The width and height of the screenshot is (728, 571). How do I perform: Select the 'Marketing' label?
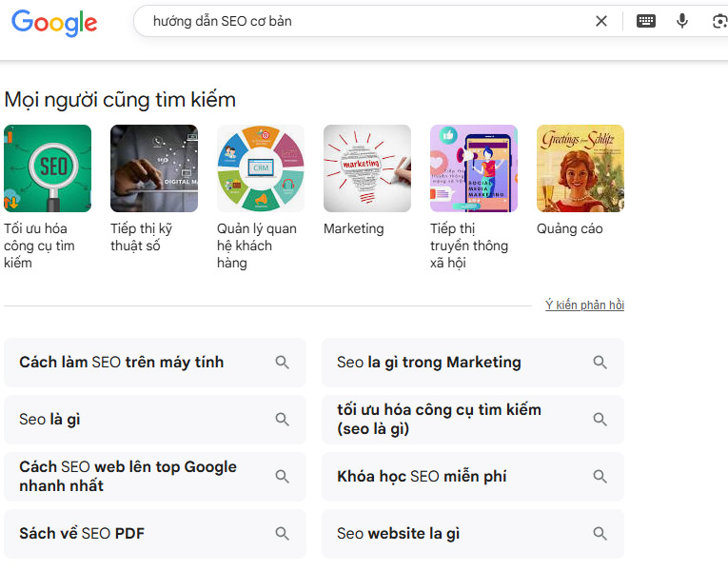tap(354, 228)
